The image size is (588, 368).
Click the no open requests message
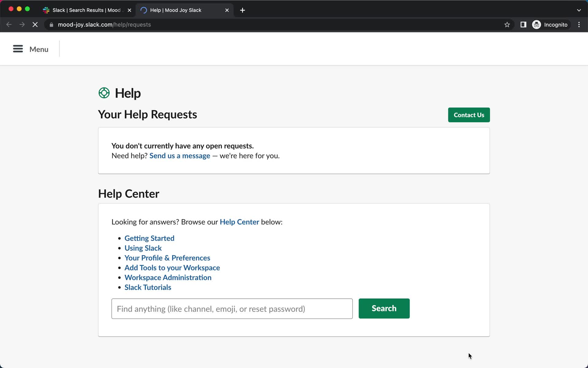point(183,146)
